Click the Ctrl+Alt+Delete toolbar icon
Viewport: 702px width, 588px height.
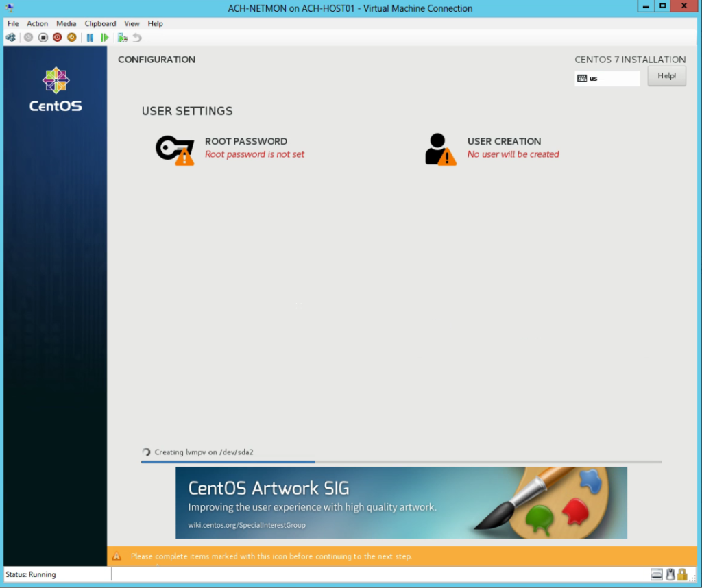point(11,38)
